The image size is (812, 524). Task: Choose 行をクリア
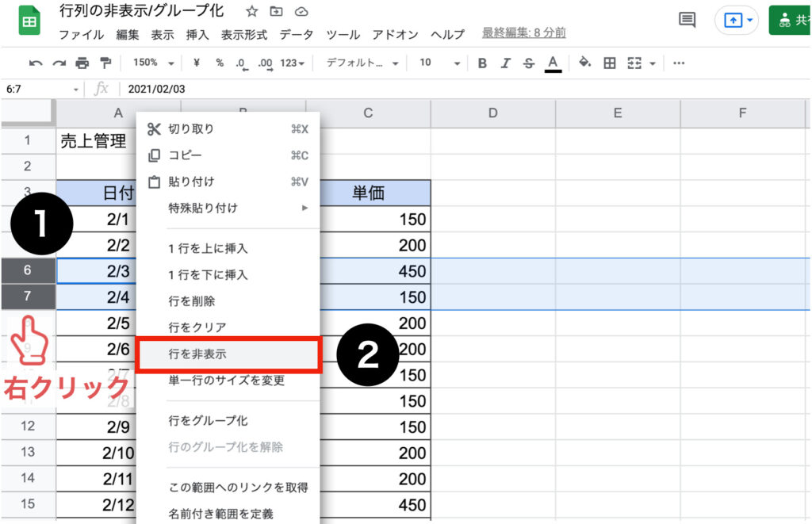tap(228, 327)
